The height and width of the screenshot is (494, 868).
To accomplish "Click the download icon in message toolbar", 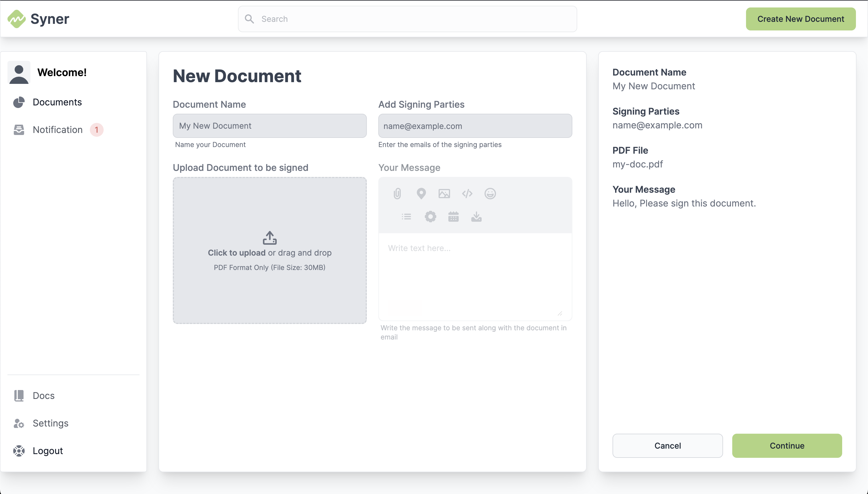I will (476, 217).
